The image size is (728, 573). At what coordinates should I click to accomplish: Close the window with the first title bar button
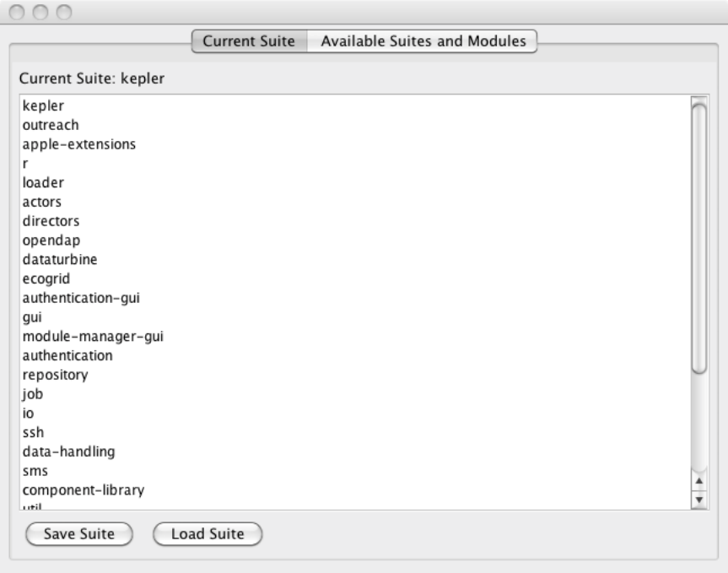(x=17, y=12)
